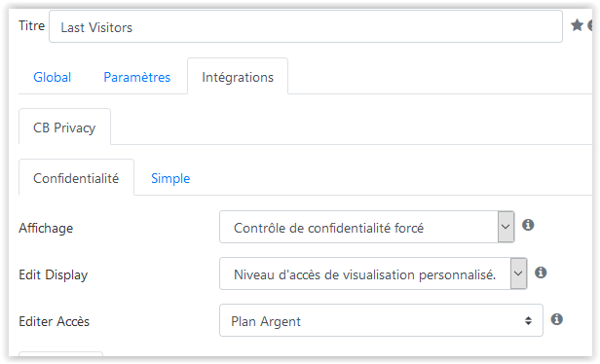Click the info icon beside Plan Argent selector

(x=557, y=319)
